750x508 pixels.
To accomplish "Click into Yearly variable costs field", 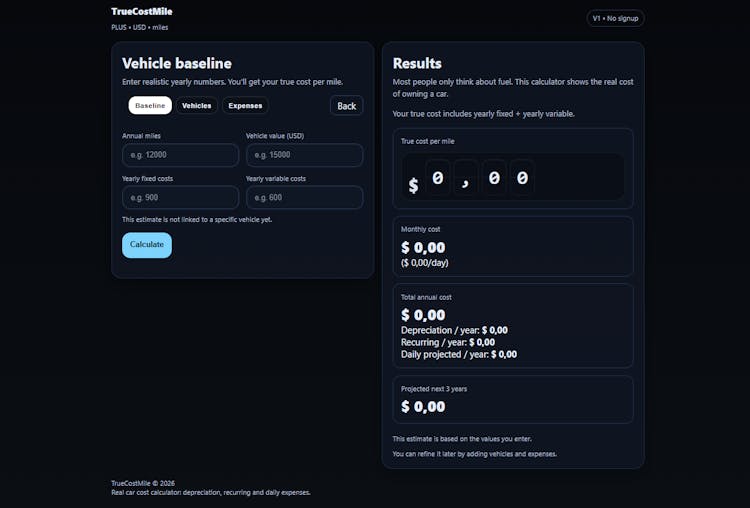I will tap(304, 197).
